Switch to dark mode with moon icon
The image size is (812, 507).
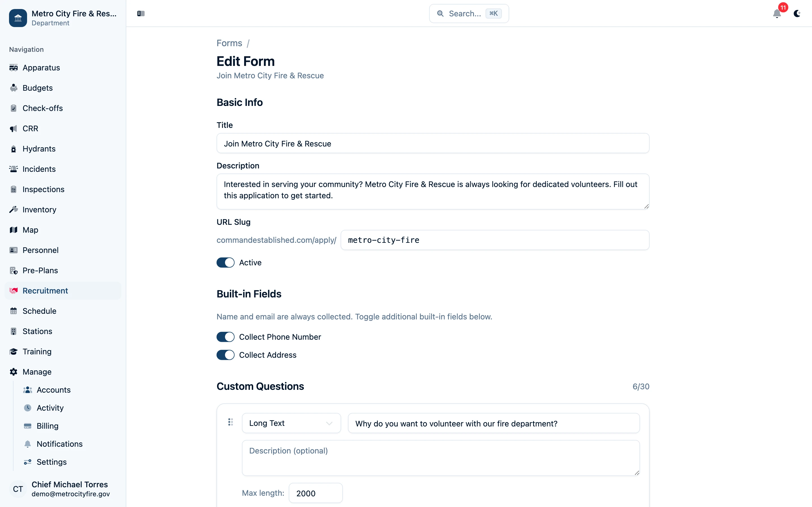pyautogui.click(x=797, y=14)
